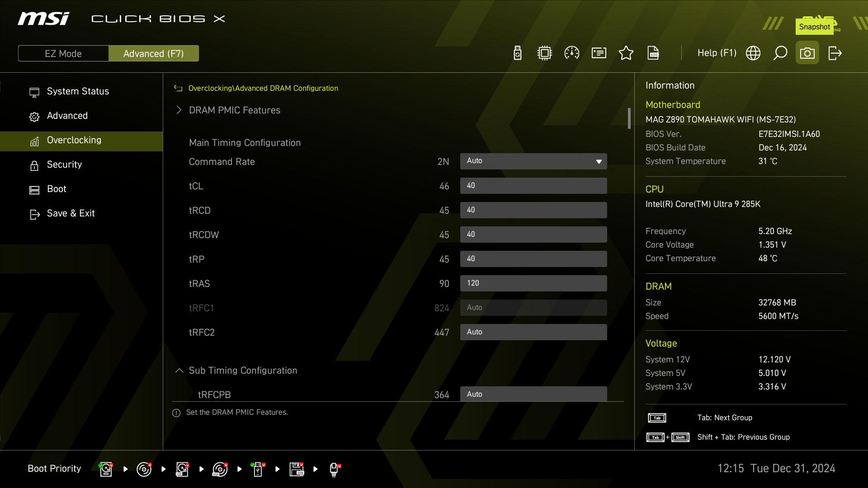Click the settings list scrollbar
The height and width of the screenshot is (488, 868).
[629, 118]
